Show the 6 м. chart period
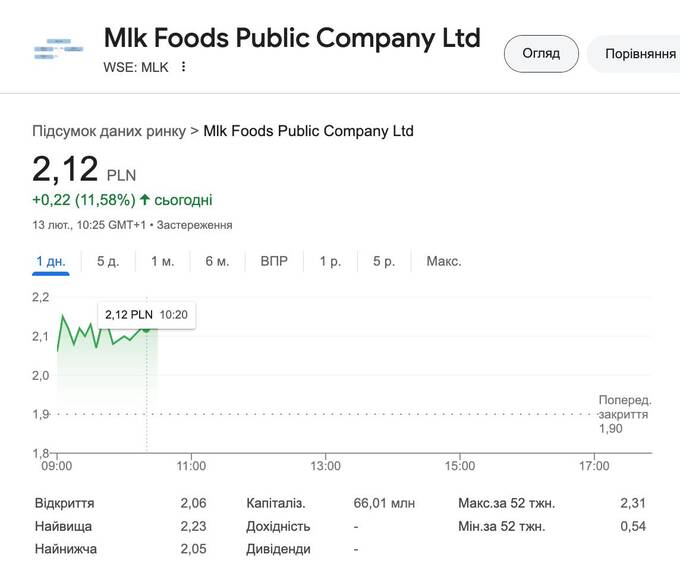The height and width of the screenshot is (573, 680). [217, 261]
